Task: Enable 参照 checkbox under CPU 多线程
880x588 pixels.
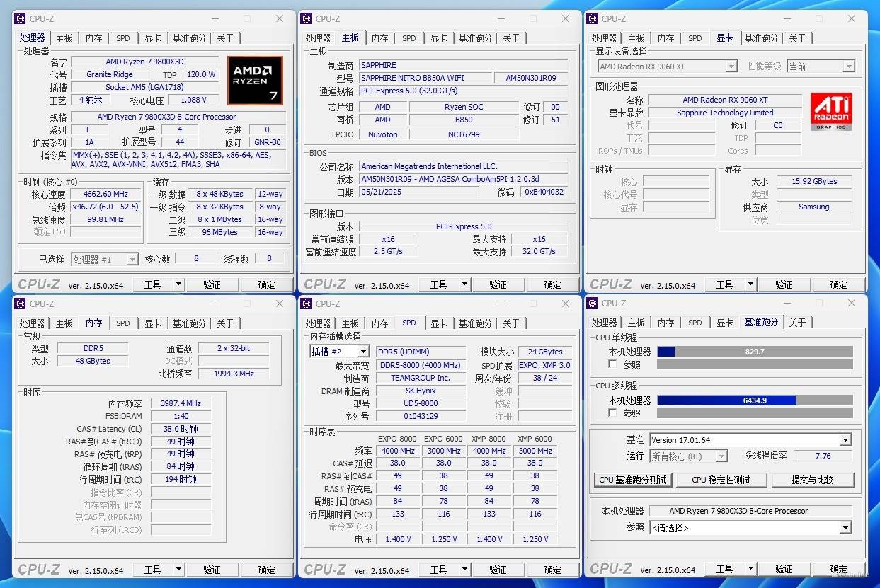Action: [612, 413]
